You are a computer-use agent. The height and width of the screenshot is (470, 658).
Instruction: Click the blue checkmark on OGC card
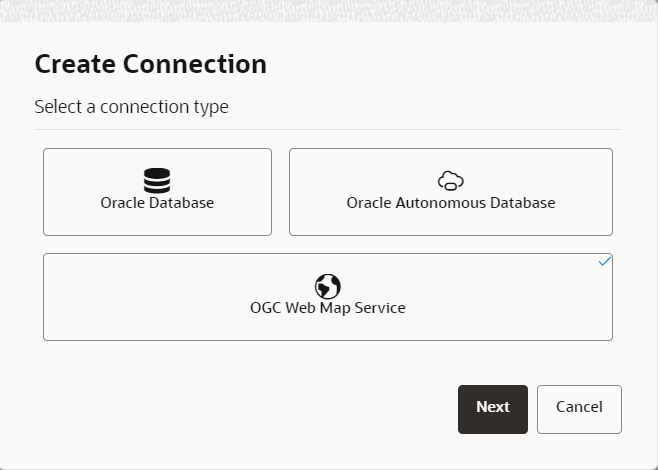pyautogui.click(x=604, y=261)
